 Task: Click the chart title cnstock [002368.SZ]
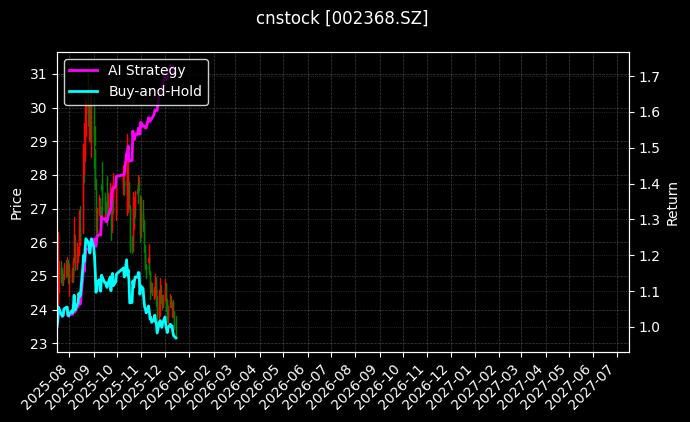tap(343, 19)
